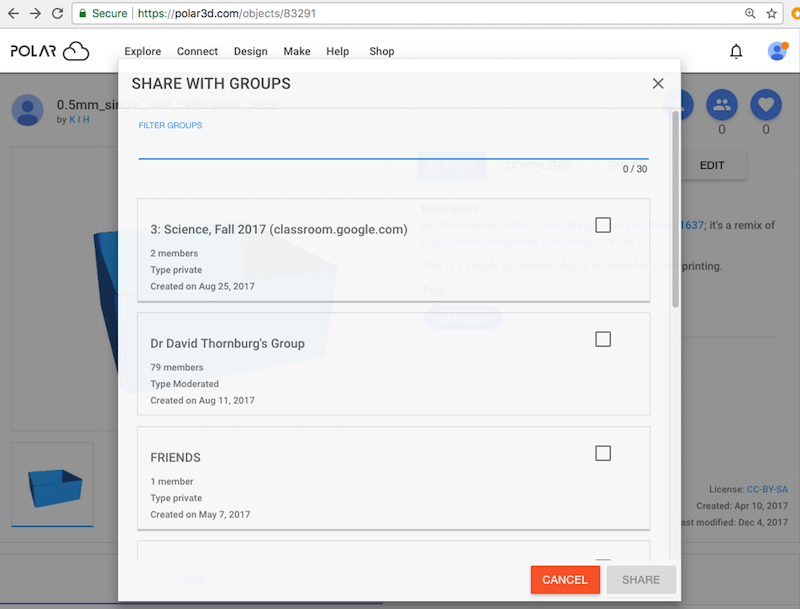This screenshot has width=800, height=609.
Task: Click 'Created on Aug 25, 2017' text
Action: pyautogui.click(x=203, y=286)
